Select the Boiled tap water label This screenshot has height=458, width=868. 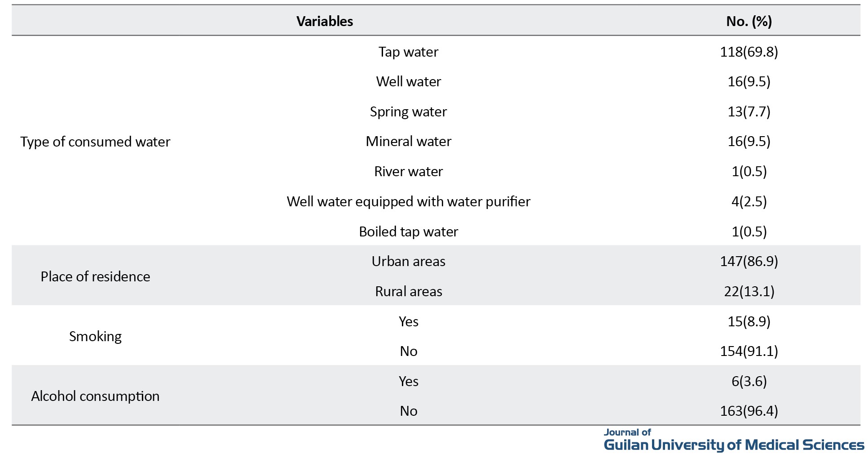pyautogui.click(x=408, y=231)
